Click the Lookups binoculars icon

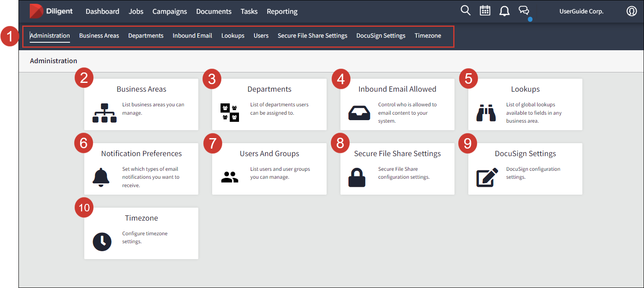click(x=486, y=113)
